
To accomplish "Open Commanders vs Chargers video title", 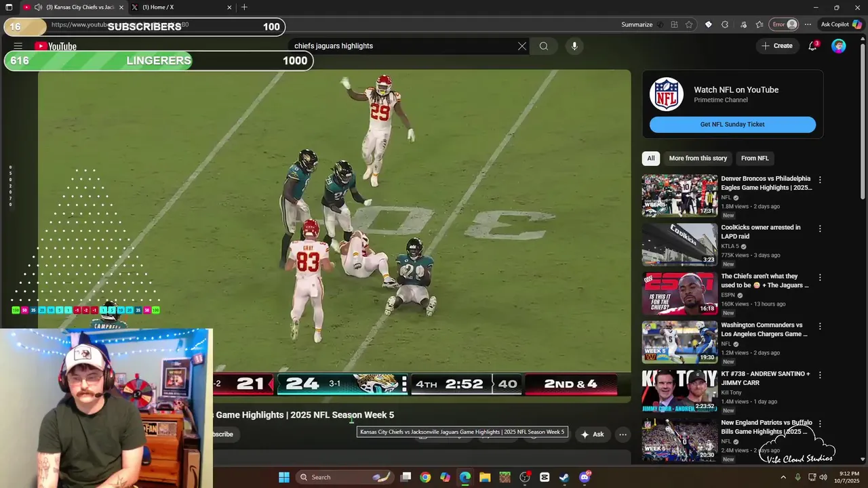I will coord(764,329).
